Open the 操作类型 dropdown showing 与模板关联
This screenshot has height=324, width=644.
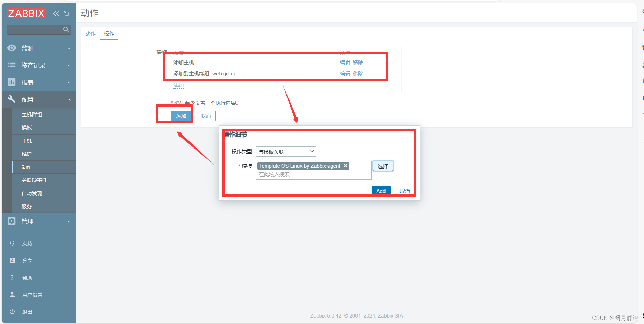coord(286,152)
